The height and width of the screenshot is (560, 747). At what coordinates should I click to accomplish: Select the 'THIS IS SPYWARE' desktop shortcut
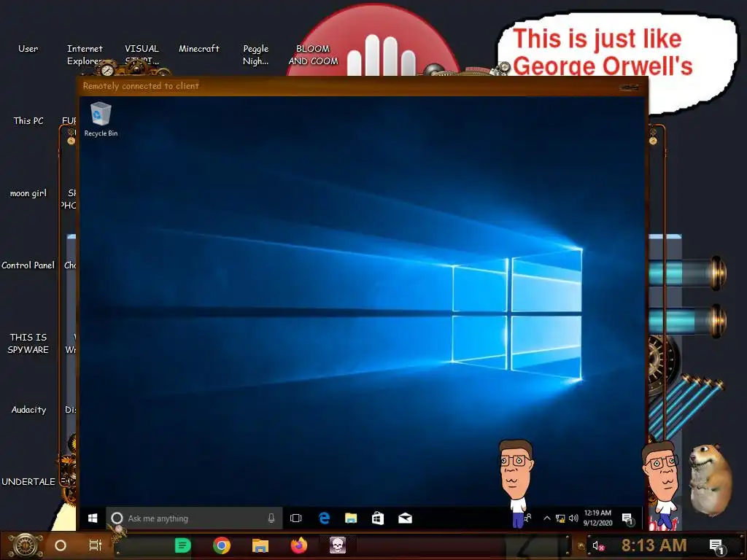click(28, 343)
